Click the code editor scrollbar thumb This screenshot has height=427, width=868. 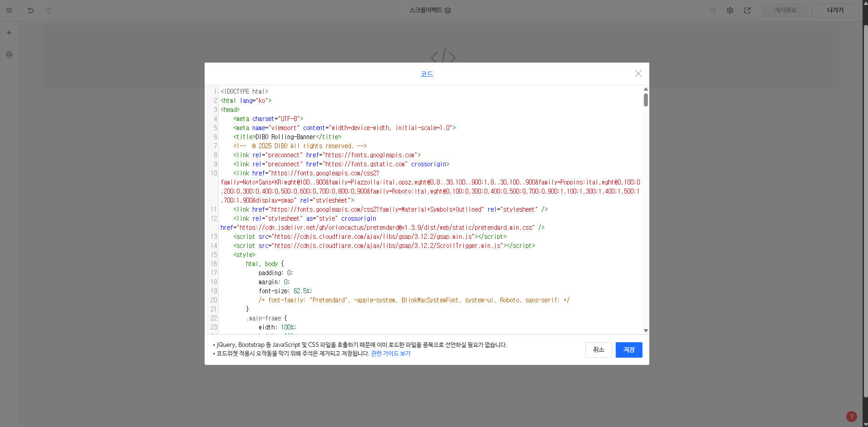646,100
